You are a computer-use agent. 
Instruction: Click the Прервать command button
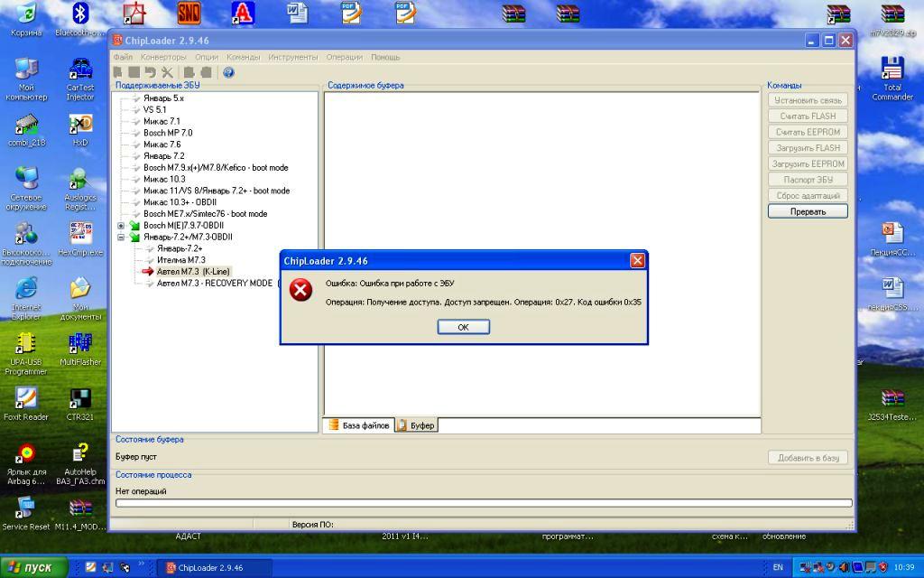[x=808, y=211]
